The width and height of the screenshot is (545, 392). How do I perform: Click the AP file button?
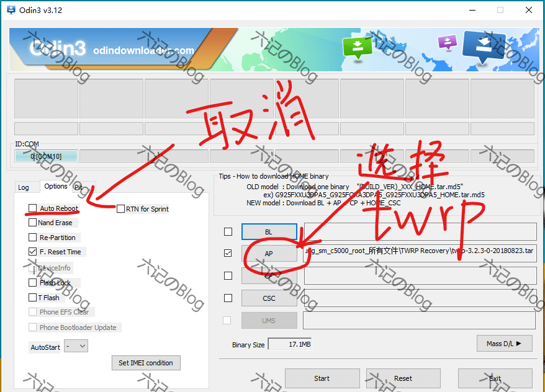(x=269, y=254)
